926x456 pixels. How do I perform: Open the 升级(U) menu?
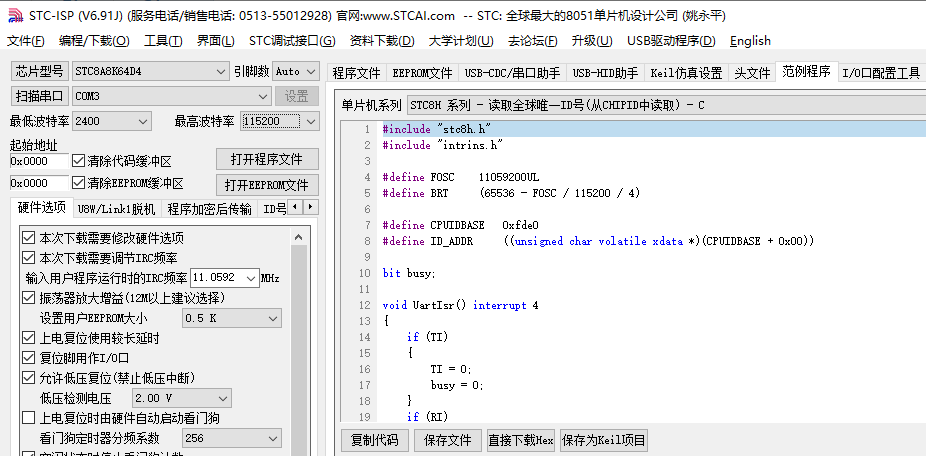592,41
